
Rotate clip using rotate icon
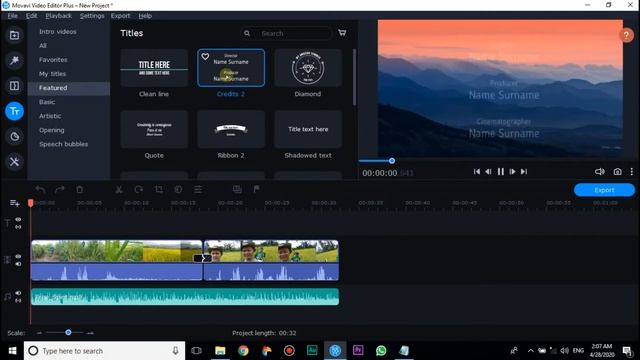pyautogui.click(x=139, y=189)
